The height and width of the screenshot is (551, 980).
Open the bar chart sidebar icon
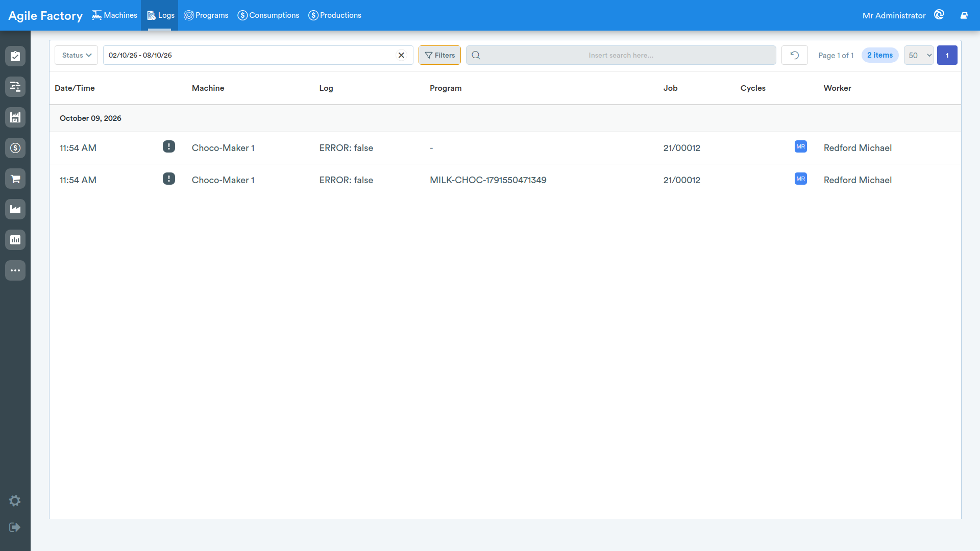pyautogui.click(x=15, y=240)
